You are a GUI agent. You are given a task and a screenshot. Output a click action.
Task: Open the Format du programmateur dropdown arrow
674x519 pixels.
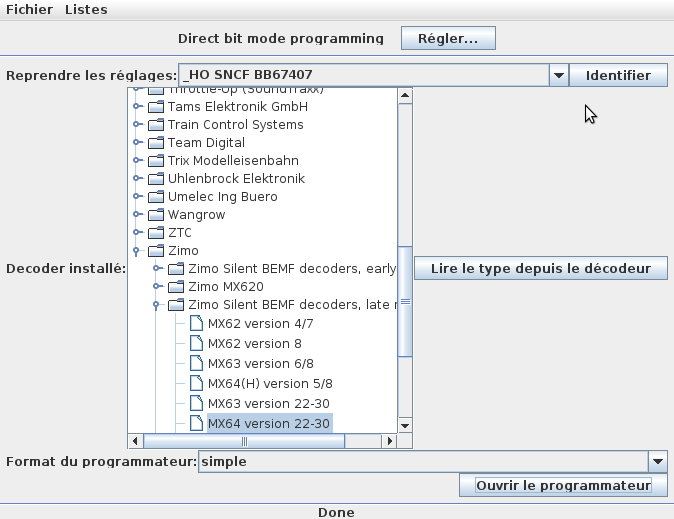coord(657,461)
